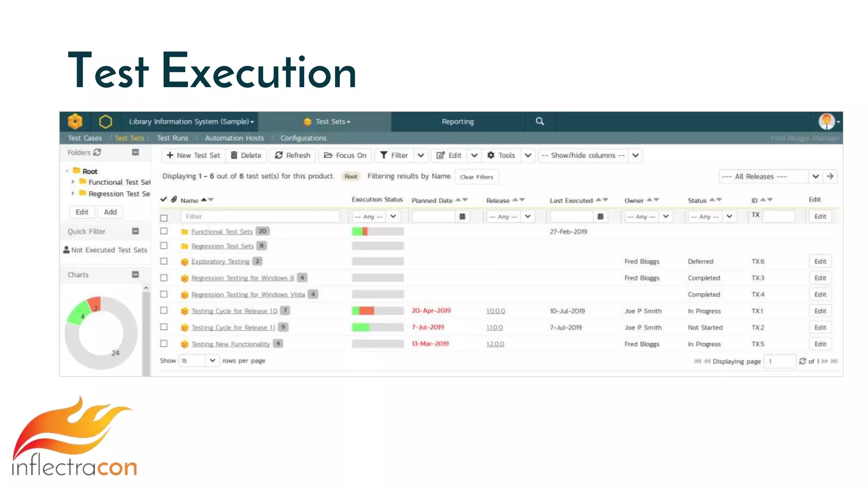The image size is (868, 488).
Task: Click Release 1.0 execution status bar
Action: (x=378, y=311)
